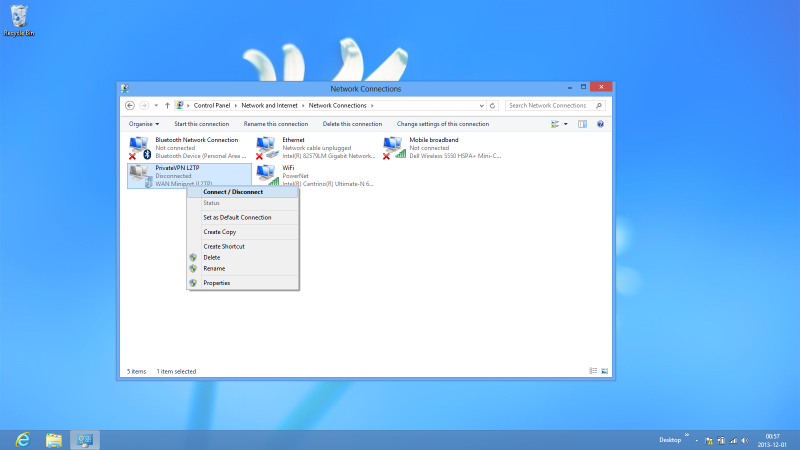800x450 pixels.
Task: Select the WiFi PowerNet connection icon
Action: click(x=266, y=176)
